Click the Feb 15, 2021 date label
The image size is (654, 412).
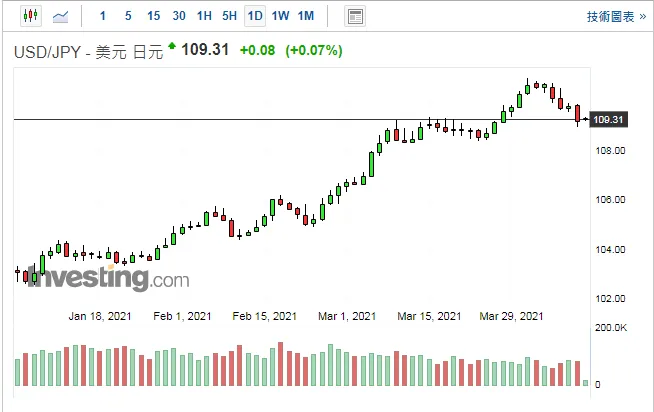pos(264,316)
